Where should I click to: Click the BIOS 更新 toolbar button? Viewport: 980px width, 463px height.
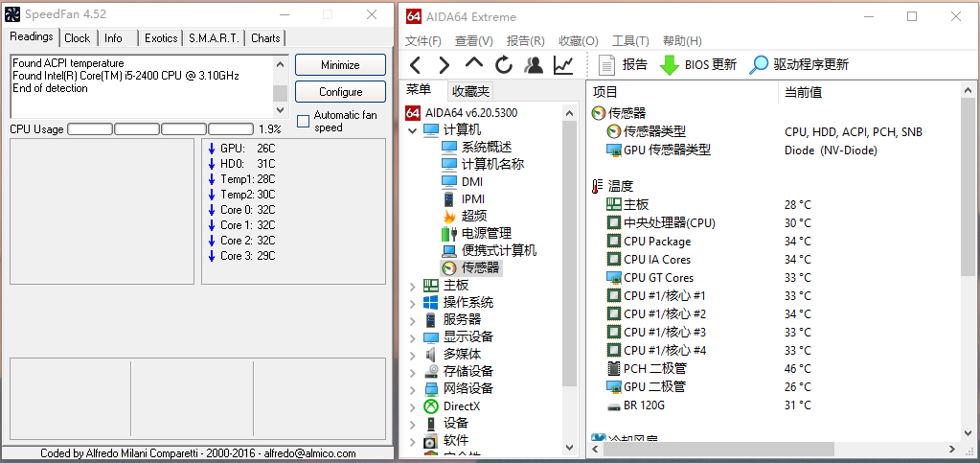point(698,64)
